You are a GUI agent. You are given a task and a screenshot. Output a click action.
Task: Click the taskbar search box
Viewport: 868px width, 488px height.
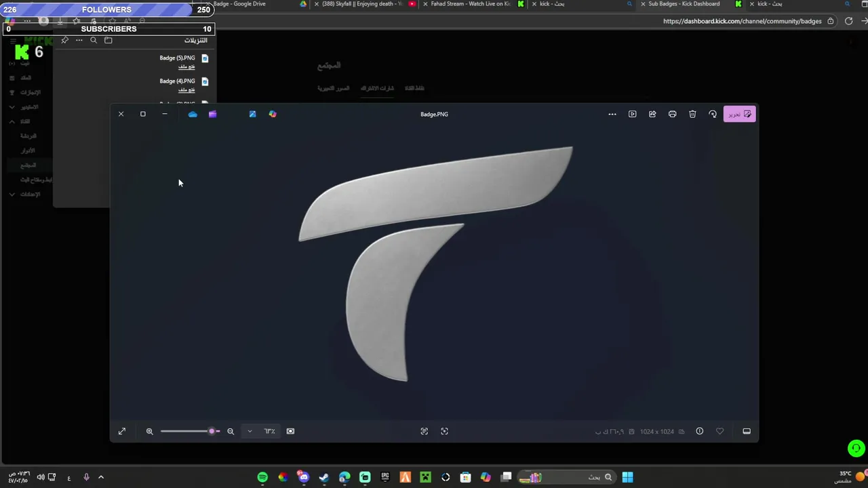[x=566, y=477]
